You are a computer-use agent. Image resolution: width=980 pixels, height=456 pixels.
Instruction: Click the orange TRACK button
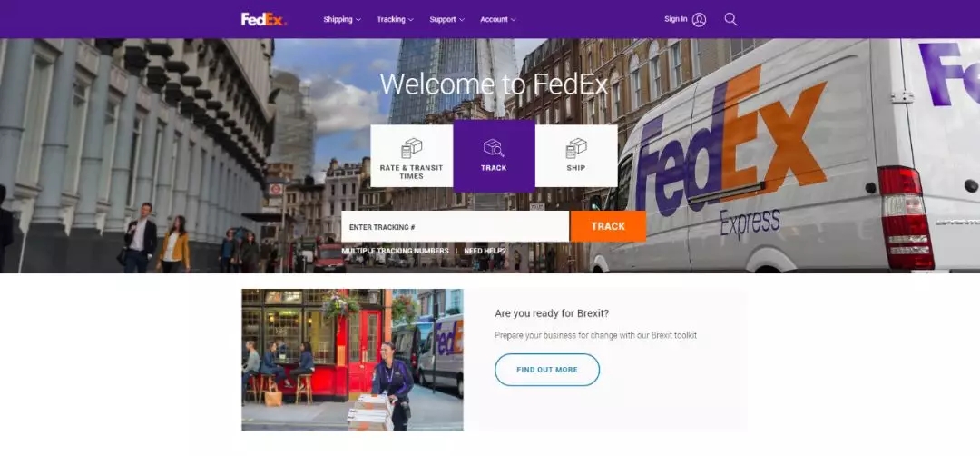click(608, 226)
